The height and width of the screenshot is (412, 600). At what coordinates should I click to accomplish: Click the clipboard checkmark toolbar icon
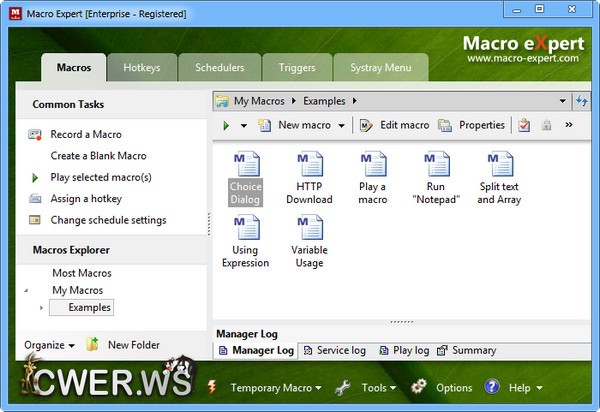[x=524, y=125]
